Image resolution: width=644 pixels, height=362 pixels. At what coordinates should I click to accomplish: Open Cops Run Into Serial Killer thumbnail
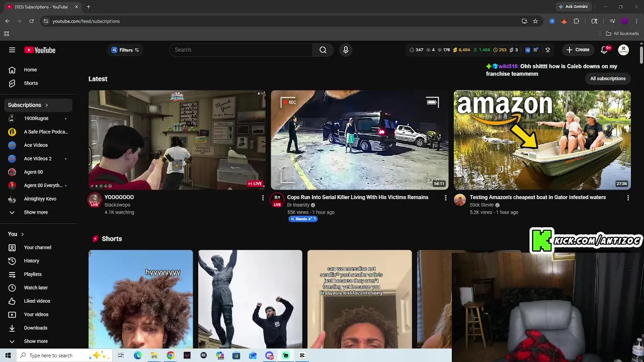[x=359, y=140]
